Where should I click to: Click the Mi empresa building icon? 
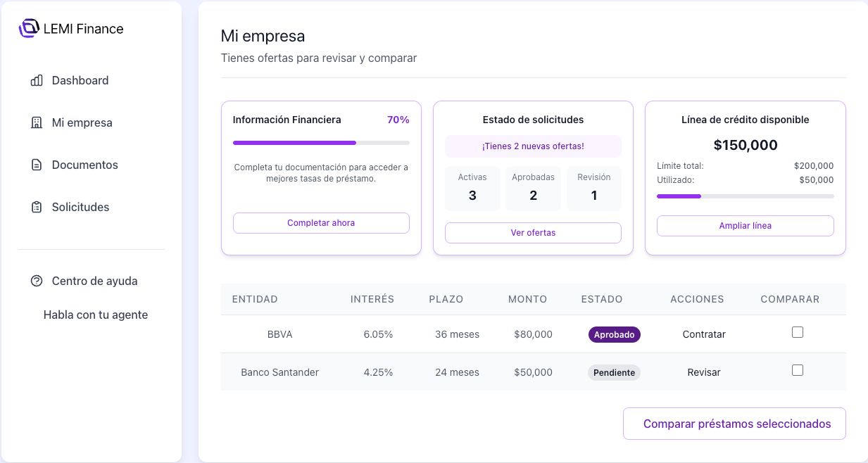[37, 122]
